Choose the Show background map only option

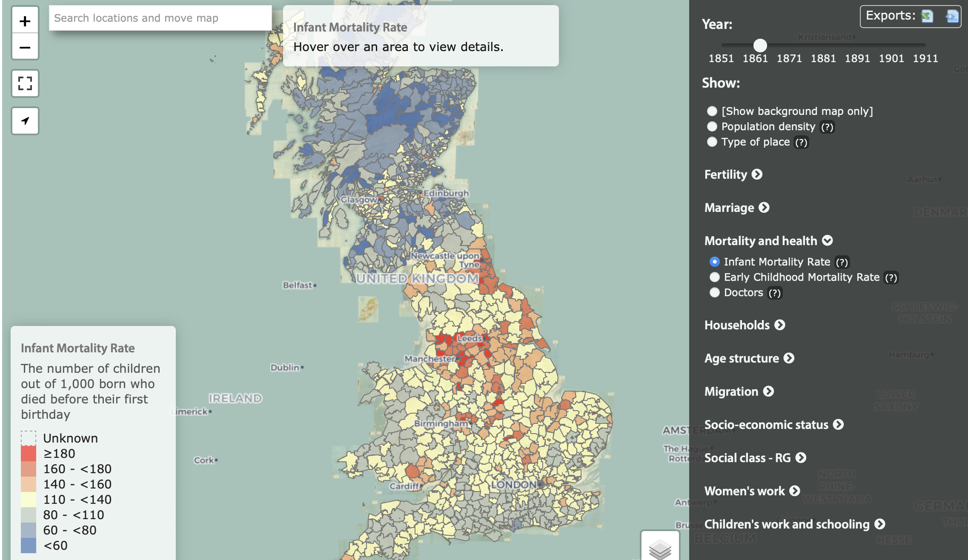(x=712, y=111)
